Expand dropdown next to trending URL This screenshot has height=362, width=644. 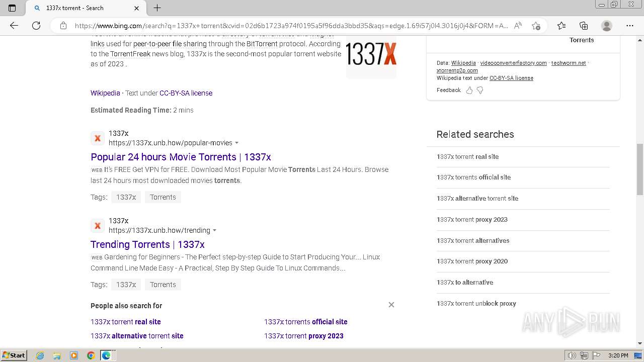(215, 231)
